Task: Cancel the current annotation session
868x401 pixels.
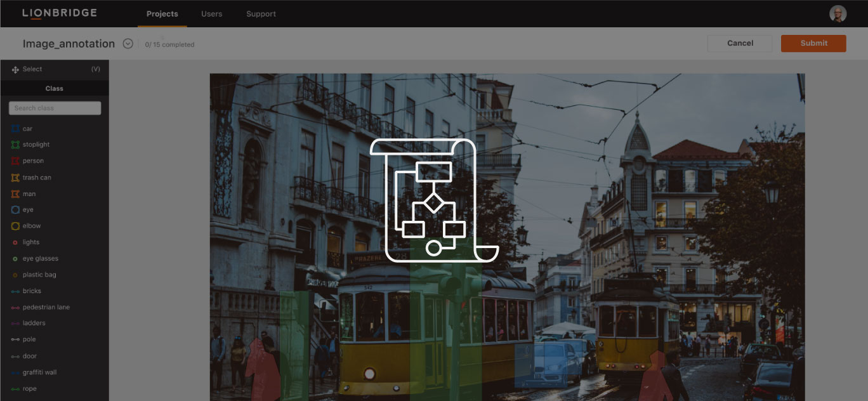Action: click(740, 43)
